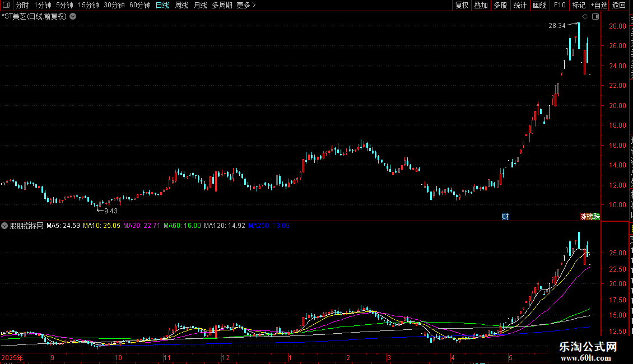
Task: Select the 5分钟 period tab
Action: click(x=64, y=5)
